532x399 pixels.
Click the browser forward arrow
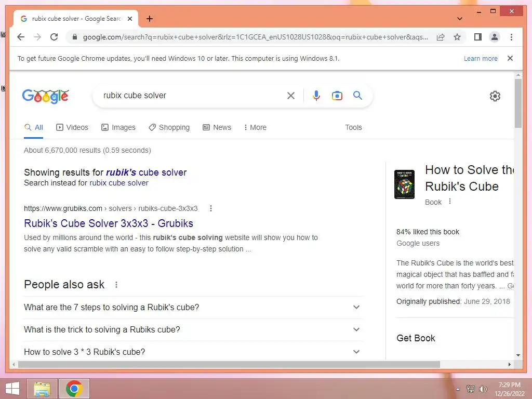point(37,37)
